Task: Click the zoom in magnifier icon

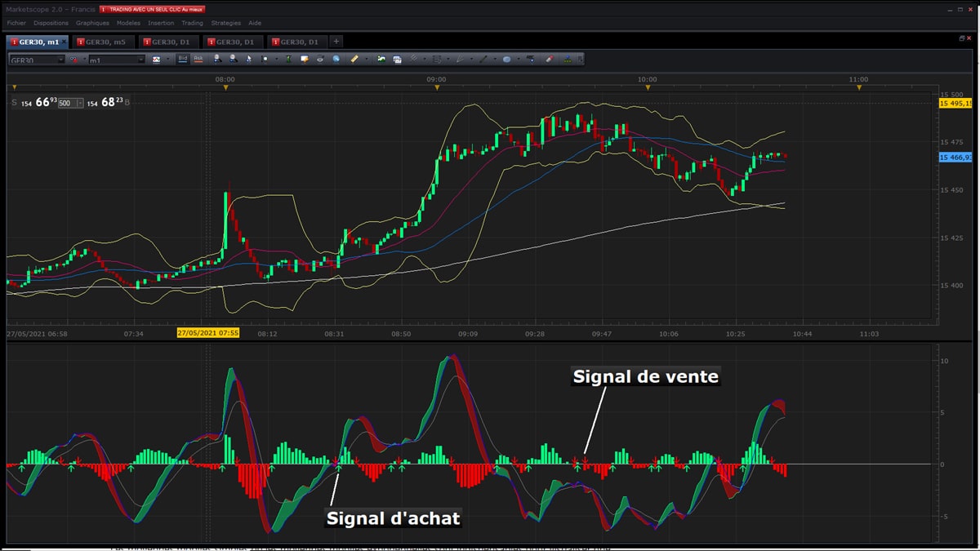Action: pyautogui.click(x=217, y=59)
